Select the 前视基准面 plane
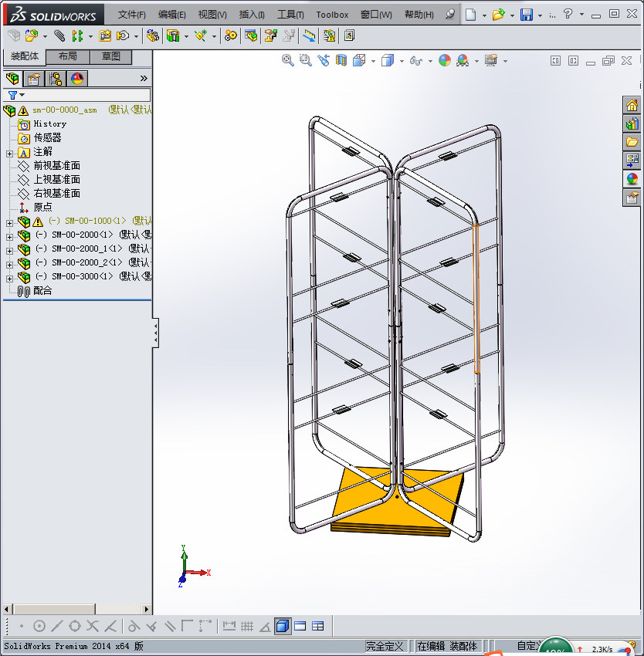The width and height of the screenshot is (644, 656). pos(49,166)
